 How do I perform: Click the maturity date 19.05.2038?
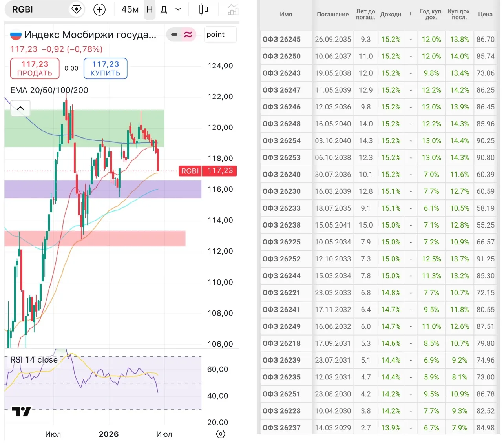point(333,73)
